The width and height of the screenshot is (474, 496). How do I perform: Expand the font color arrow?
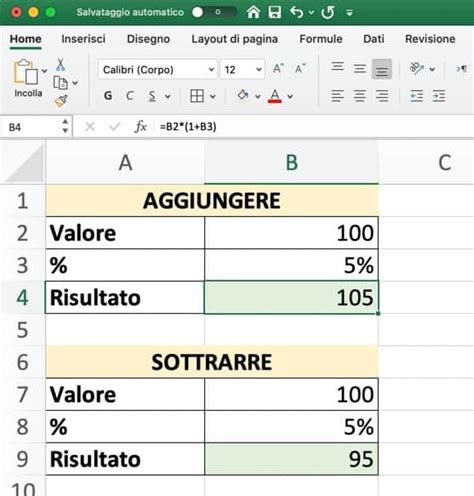pyautogui.click(x=290, y=97)
